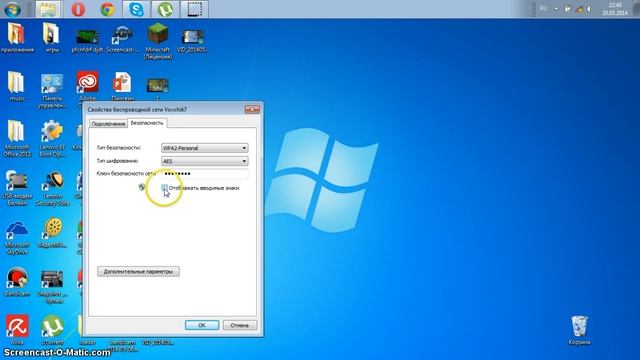Open the 'music' desktop folder
This screenshot has height=360, width=640.
click(x=17, y=86)
